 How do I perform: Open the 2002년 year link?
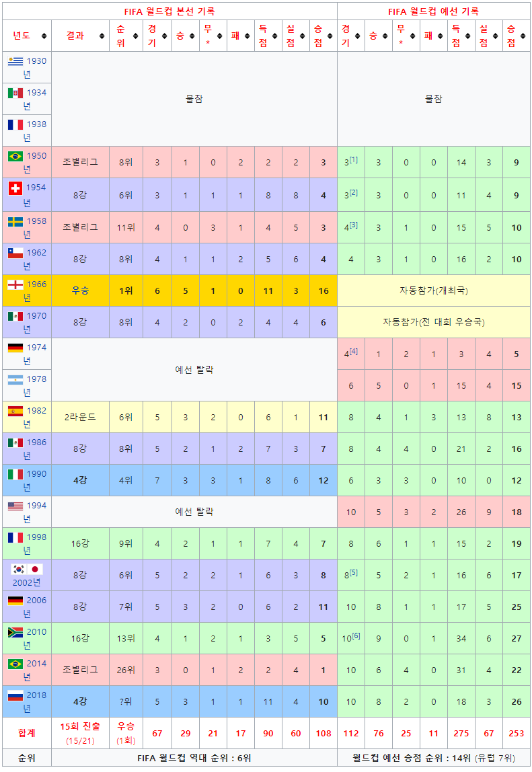[27, 582]
